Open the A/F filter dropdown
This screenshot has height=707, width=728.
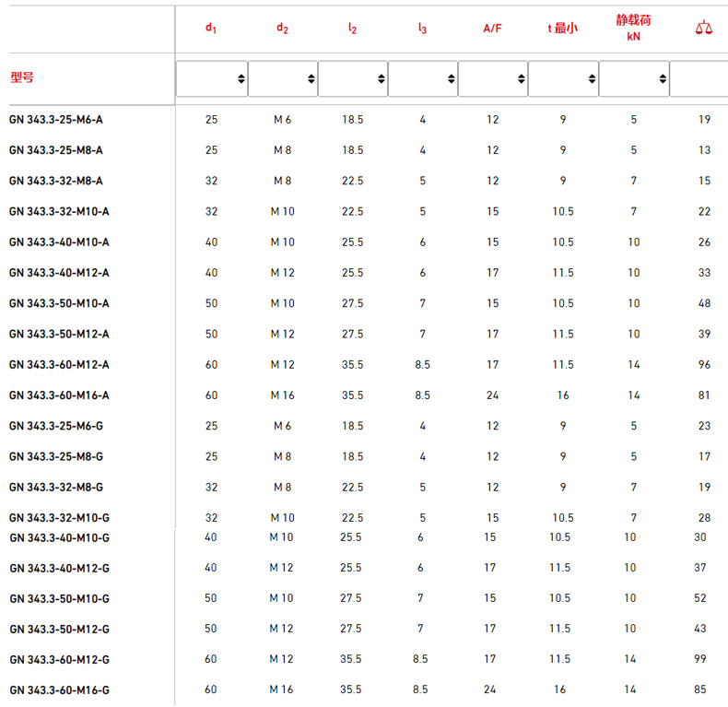click(x=493, y=78)
